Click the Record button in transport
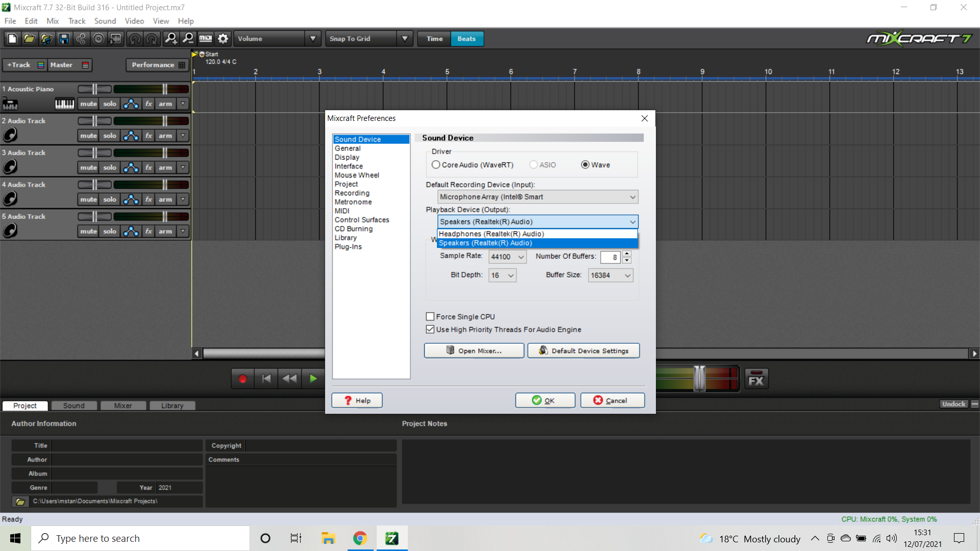980x551 pixels. 243,379
